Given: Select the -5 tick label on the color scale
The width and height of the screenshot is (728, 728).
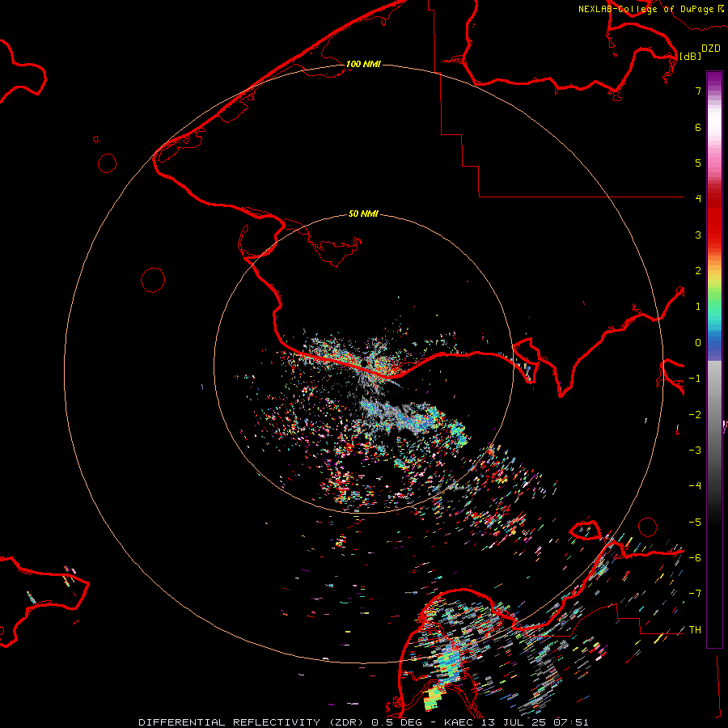Looking at the screenshot, I should pos(695,522).
